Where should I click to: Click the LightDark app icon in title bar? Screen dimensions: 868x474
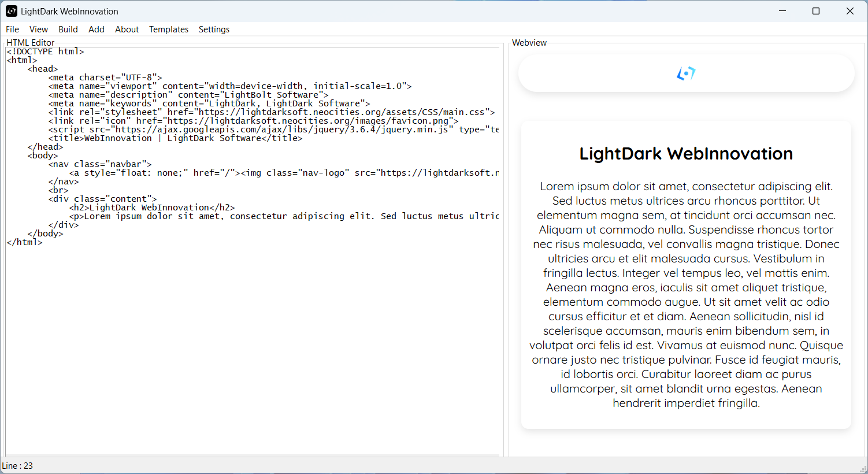click(12, 11)
